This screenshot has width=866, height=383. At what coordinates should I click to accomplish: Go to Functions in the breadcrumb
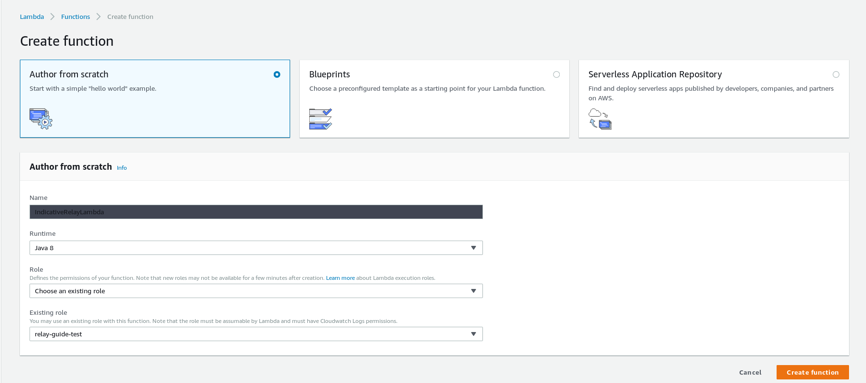76,17
